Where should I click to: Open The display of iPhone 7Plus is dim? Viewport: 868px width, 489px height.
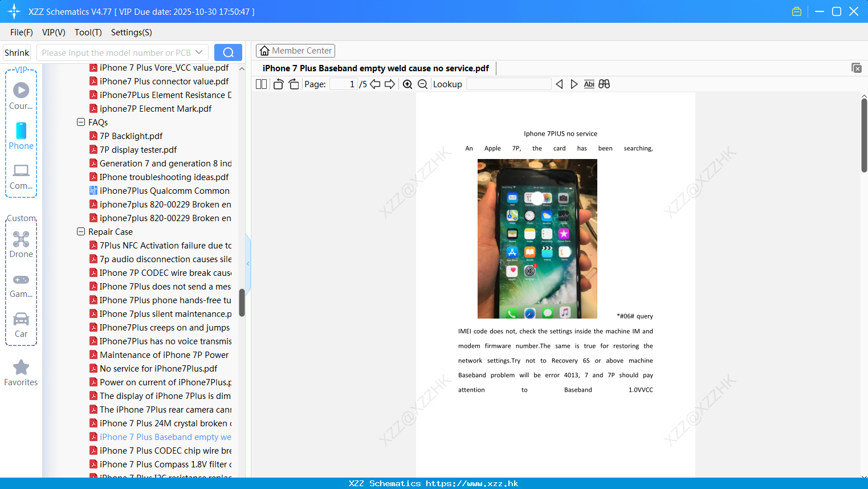(x=161, y=396)
